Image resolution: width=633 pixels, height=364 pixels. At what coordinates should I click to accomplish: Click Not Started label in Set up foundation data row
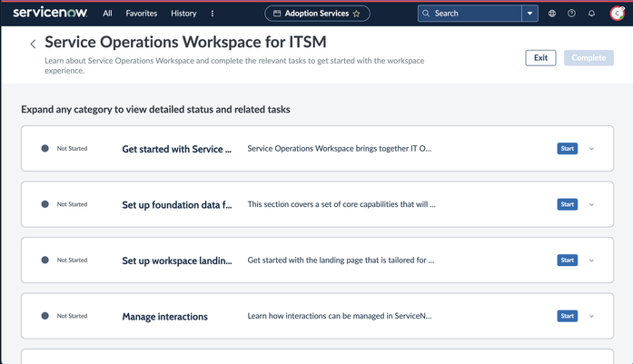click(x=72, y=204)
